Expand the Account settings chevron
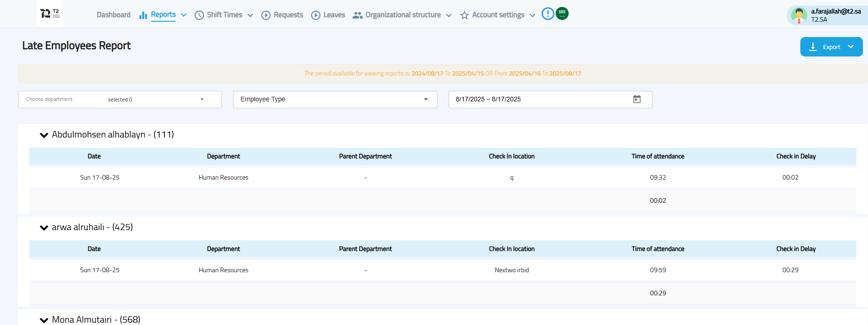The height and width of the screenshot is (325, 868). tap(532, 15)
